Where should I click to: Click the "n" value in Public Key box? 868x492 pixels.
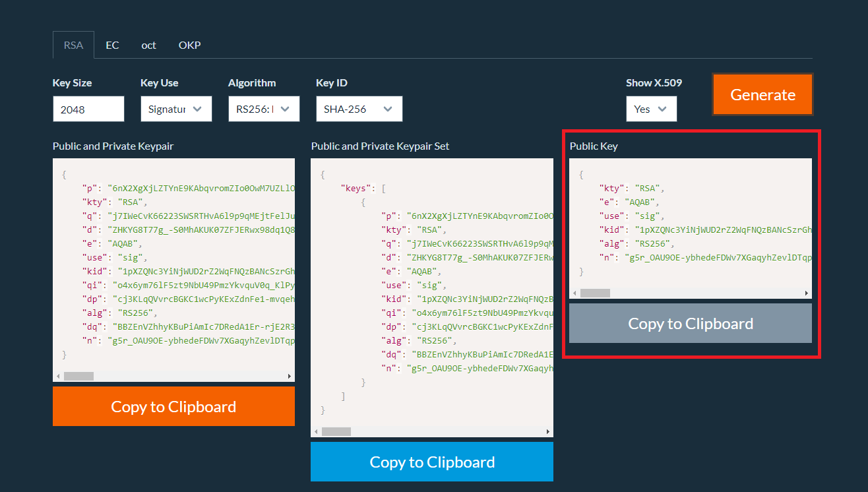point(718,258)
